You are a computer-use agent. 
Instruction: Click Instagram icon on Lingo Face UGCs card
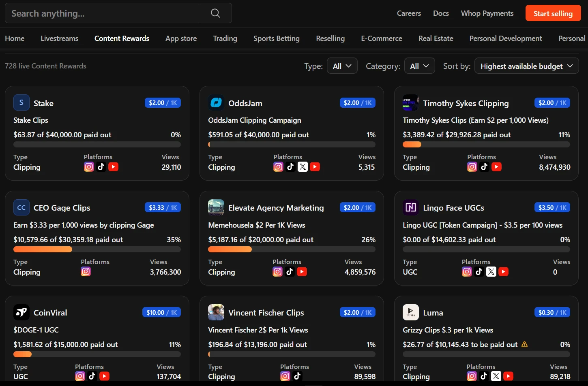point(467,272)
